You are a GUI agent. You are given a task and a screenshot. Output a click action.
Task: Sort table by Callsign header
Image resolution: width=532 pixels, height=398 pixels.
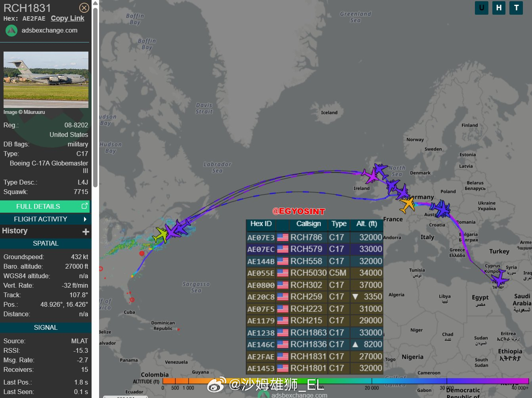(x=308, y=224)
